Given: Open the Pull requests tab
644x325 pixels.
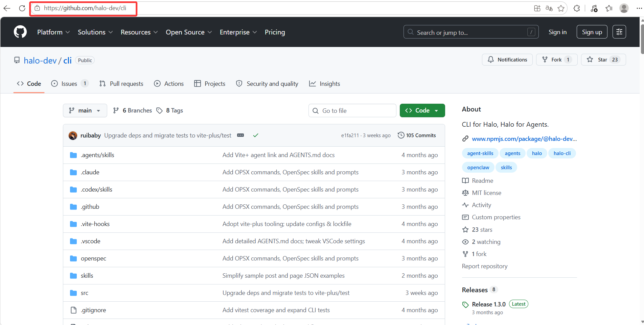Looking at the screenshot, I should (121, 83).
